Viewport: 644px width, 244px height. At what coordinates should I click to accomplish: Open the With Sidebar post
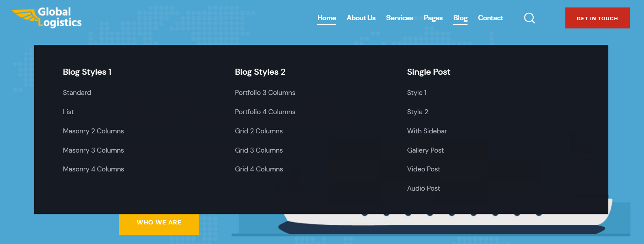(x=427, y=131)
